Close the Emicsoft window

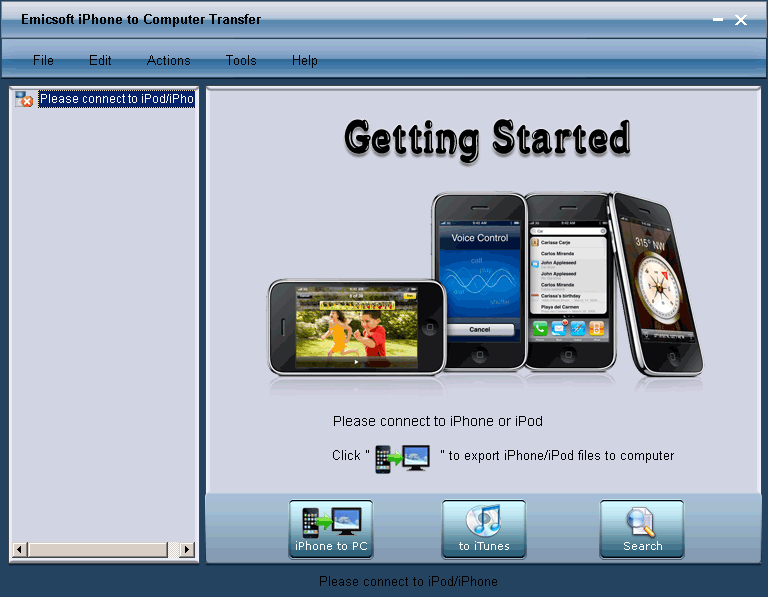coord(741,20)
